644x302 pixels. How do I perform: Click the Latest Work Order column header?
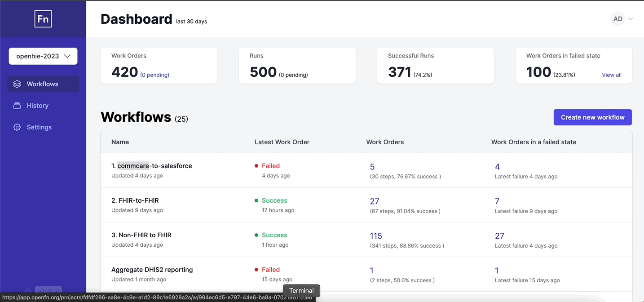click(282, 142)
